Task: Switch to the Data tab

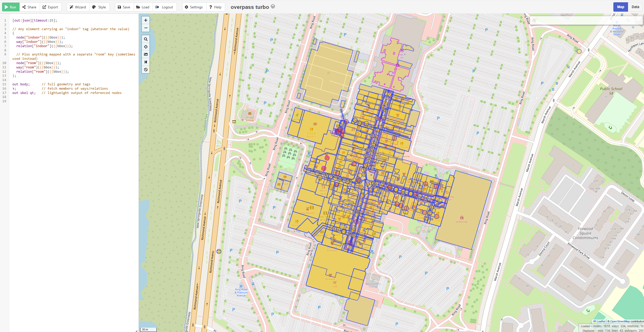Action: (635, 7)
